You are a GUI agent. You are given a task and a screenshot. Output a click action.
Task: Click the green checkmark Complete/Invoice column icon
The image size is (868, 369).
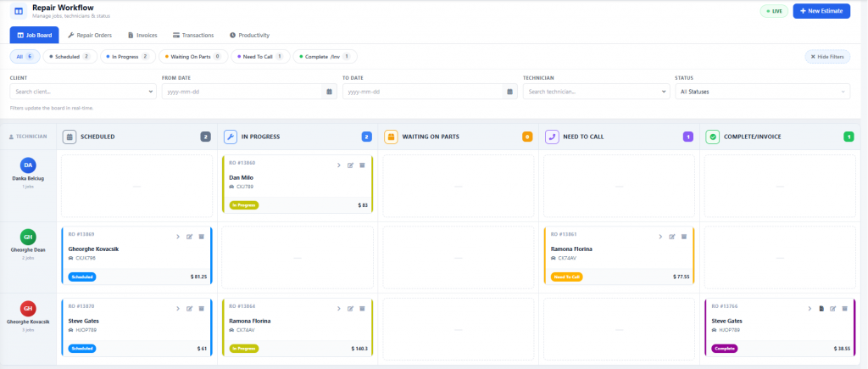tap(712, 137)
